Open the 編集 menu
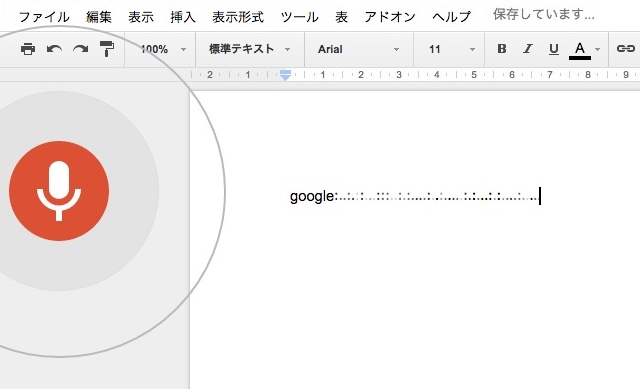640x389 pixels. [x=99, y=17]
